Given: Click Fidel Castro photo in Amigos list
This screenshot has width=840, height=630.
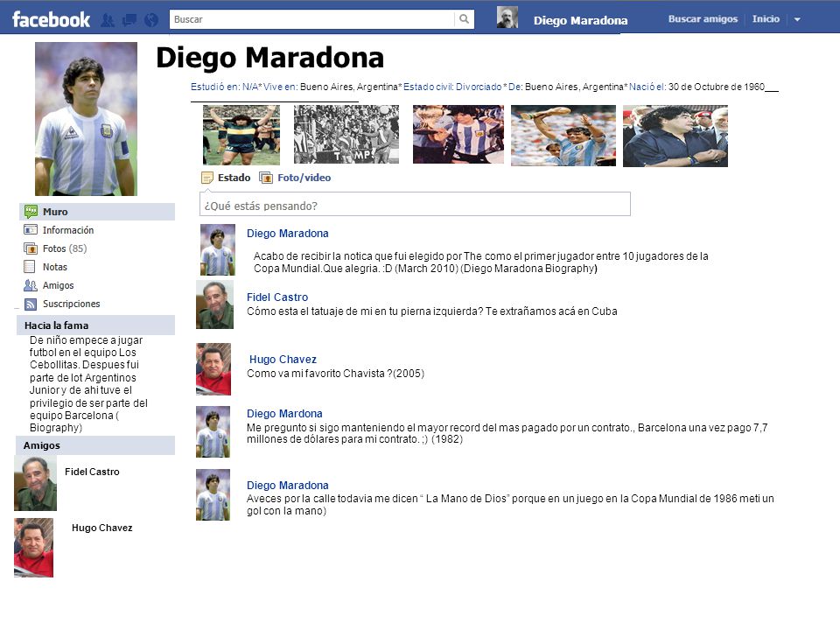Looking at the screenshot, I should [35, 483].
